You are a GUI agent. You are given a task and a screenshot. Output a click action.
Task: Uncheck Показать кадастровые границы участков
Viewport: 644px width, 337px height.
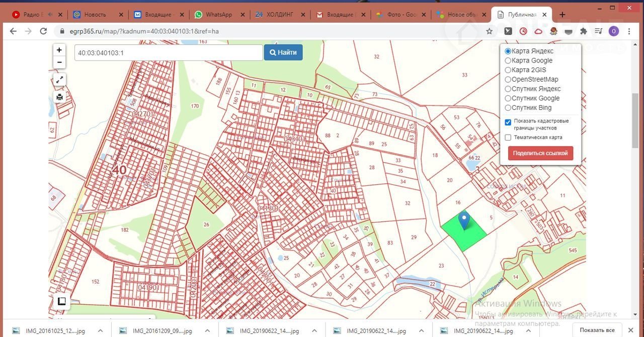coord(508,122)
